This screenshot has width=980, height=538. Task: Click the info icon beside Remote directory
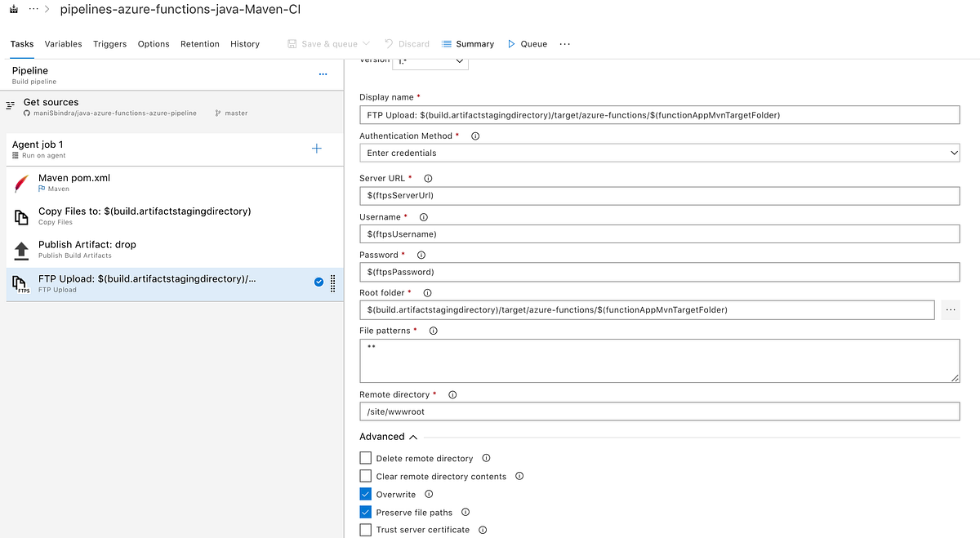point(452,394)
